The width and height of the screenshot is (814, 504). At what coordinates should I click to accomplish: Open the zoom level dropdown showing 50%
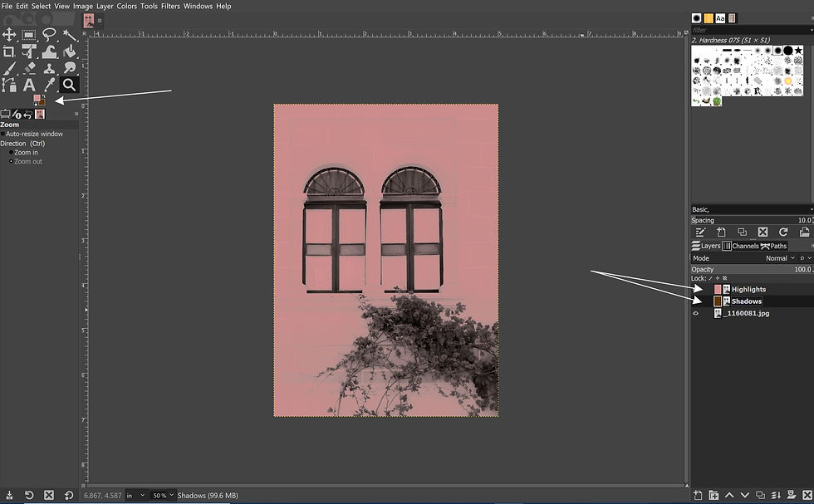click(163, 496)
